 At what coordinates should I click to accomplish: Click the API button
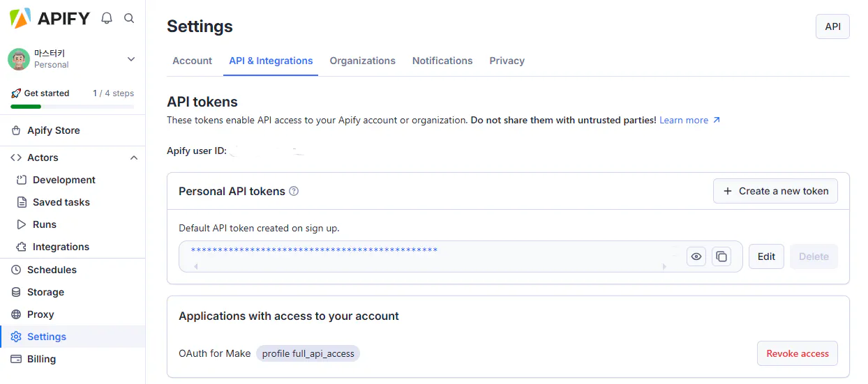pos(832,26)
